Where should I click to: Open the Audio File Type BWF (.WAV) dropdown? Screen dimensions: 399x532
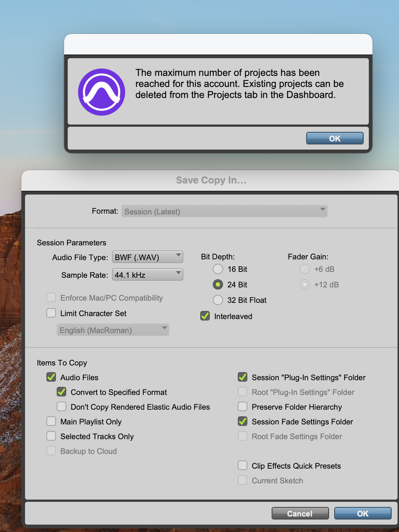tap(147, 257)
